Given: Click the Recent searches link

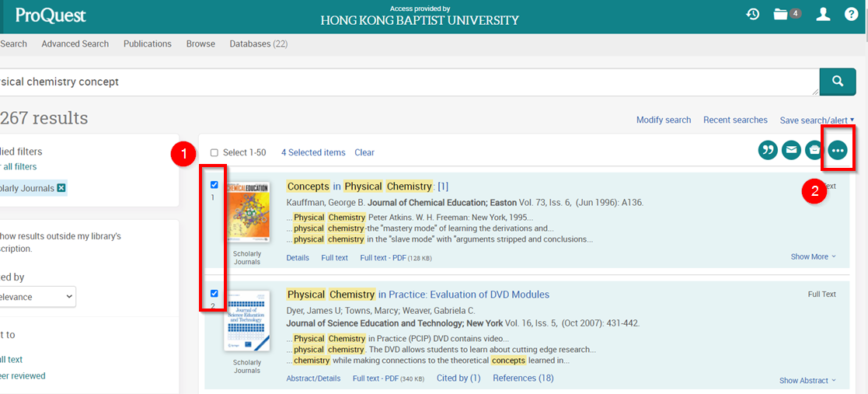Looking at the screenshot, I should 735,120.
